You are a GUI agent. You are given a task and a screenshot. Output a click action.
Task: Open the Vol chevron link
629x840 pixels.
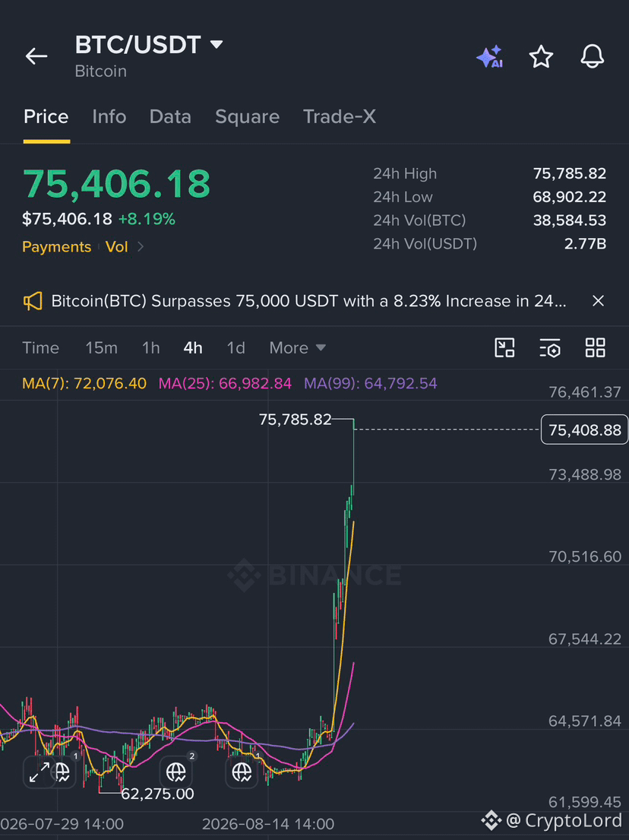[141, 247]
